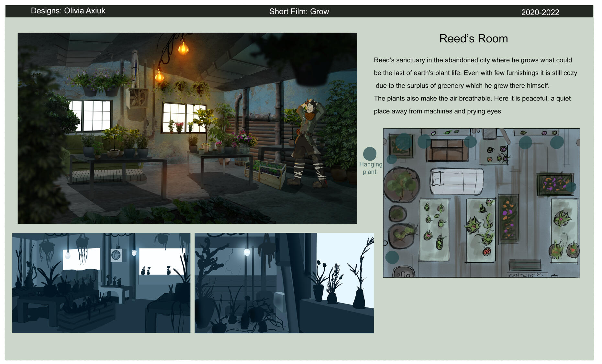The height and width of the screenshot is (364, 602).
Task: Click the room description paragraph text
Action: 473,86
